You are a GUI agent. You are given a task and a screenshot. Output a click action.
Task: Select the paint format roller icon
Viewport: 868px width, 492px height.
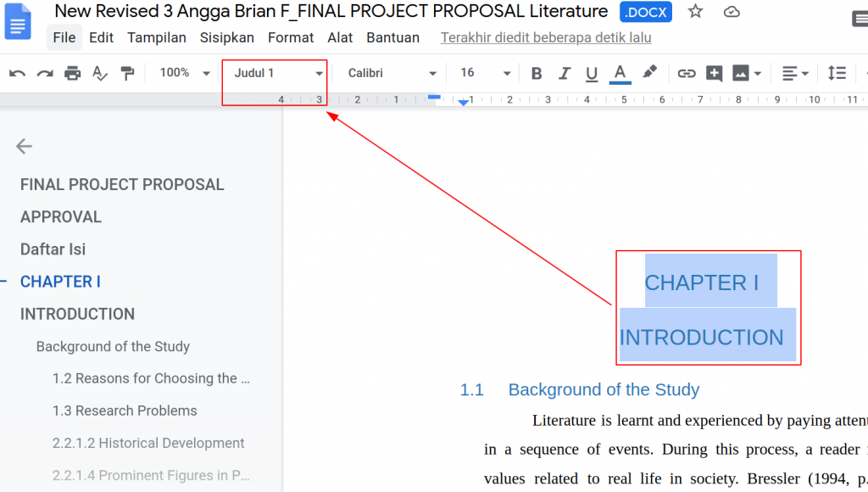128,74
